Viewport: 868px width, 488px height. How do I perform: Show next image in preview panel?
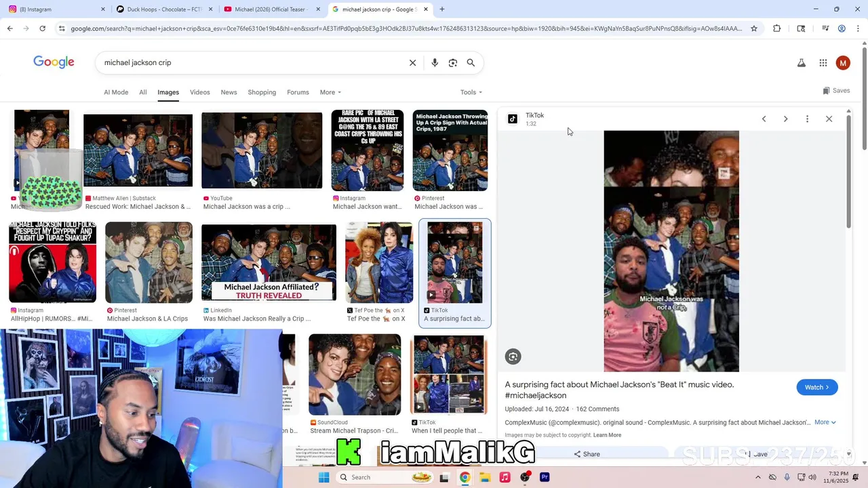point(785,119)
